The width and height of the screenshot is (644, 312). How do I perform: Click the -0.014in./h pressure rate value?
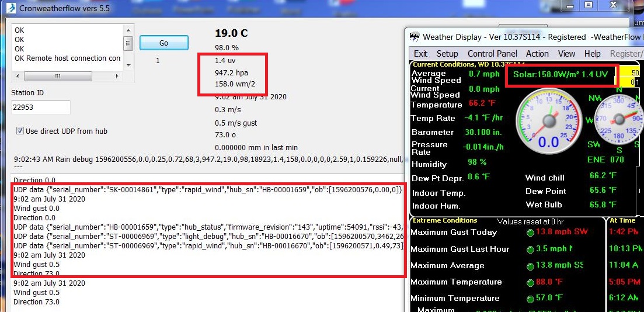pyautogui.click(x=483, y=147)
